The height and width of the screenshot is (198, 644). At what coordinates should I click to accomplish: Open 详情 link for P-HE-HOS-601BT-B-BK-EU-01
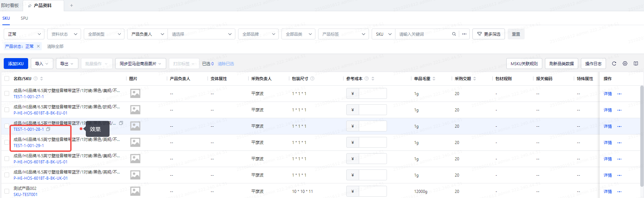click(x=607, y=110)
